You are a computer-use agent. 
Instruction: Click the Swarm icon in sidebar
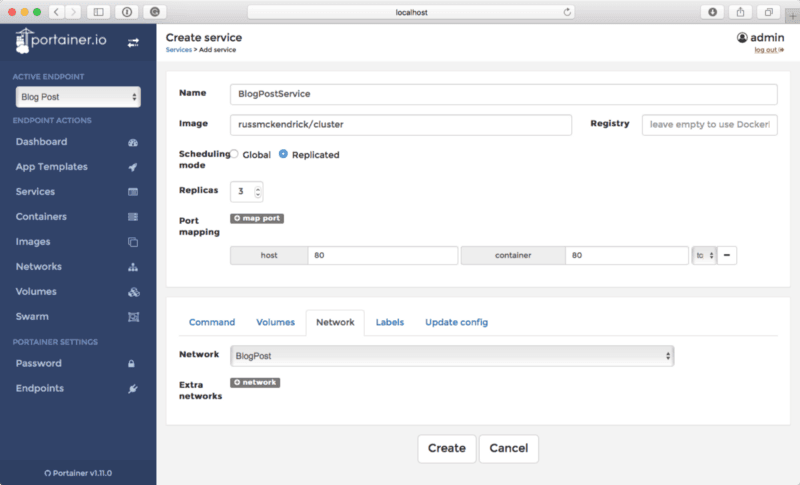pyautogui.click(x=133, y=317)
